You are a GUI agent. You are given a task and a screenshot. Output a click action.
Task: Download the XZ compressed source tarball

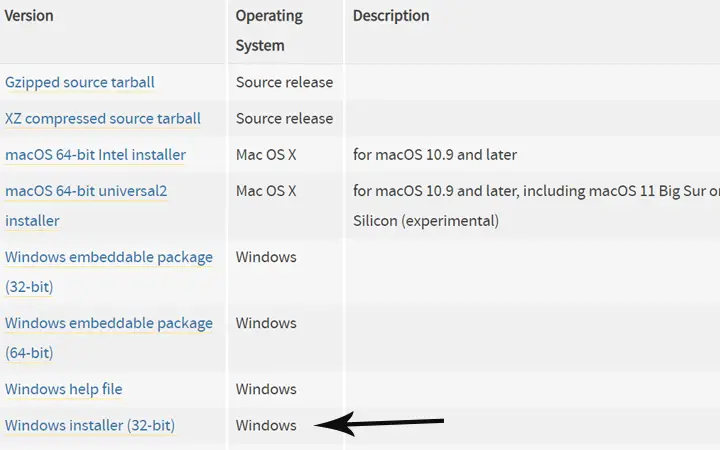point(102,118)
